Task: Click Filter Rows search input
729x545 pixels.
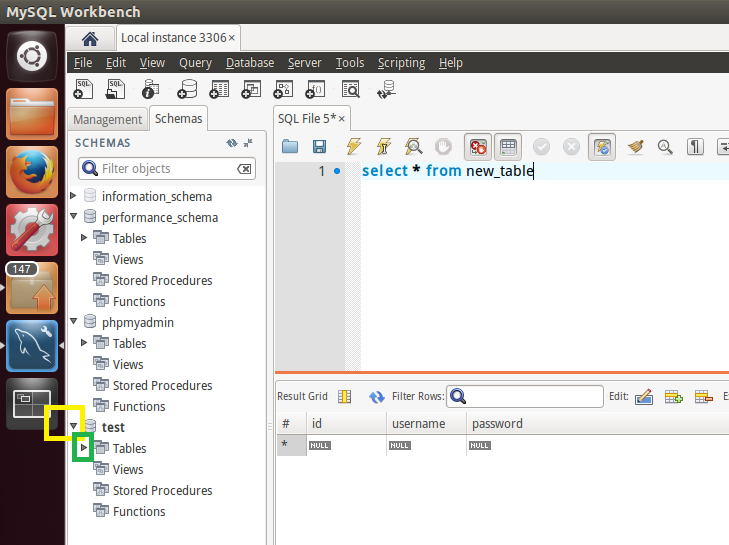Action: pos(525,396)
